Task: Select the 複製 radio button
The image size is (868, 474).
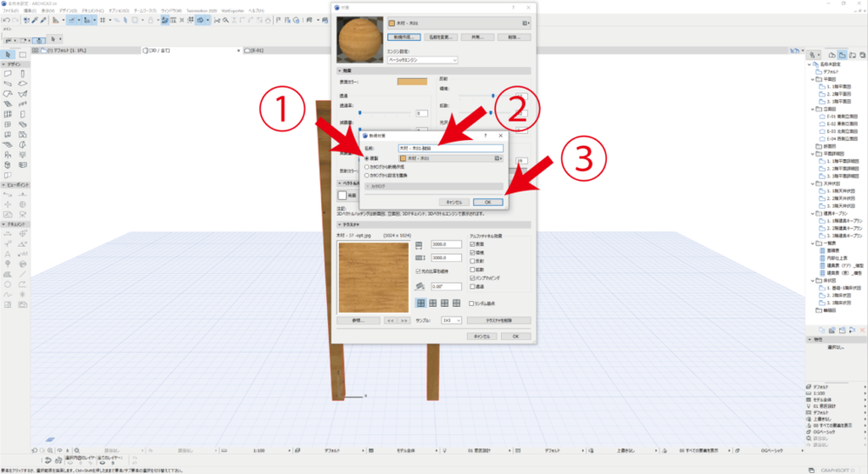Action: click(x=366, y=158)
